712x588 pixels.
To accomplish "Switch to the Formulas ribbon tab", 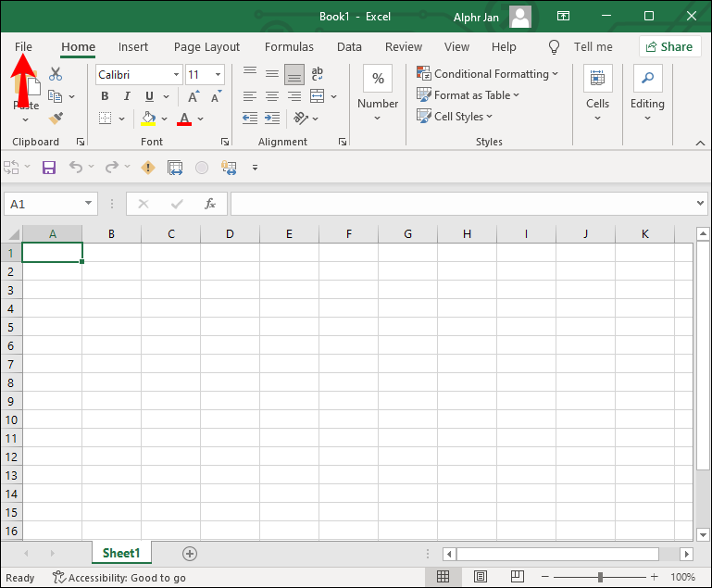I will [289, 46].
